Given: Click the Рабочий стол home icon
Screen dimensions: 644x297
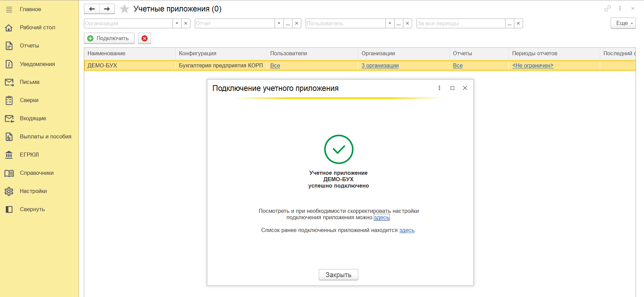Looking at the screenshot, I should click(9, 28).
